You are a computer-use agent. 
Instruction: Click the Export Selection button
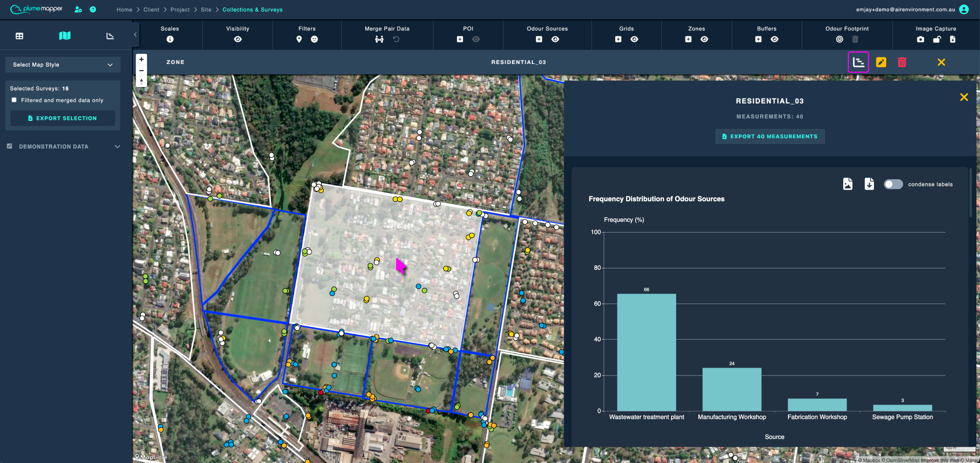click(x=62, y=118)
